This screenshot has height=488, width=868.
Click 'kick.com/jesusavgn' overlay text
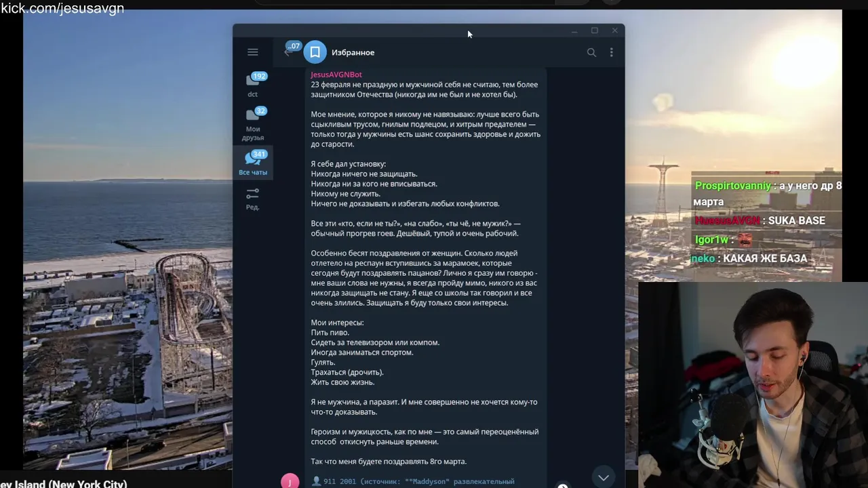point(62,8)
